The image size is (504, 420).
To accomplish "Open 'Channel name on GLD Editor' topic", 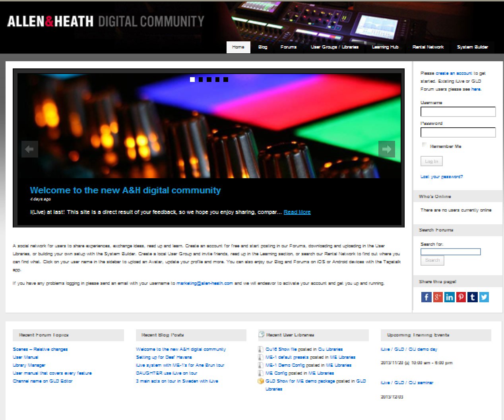I will point(43,381).
